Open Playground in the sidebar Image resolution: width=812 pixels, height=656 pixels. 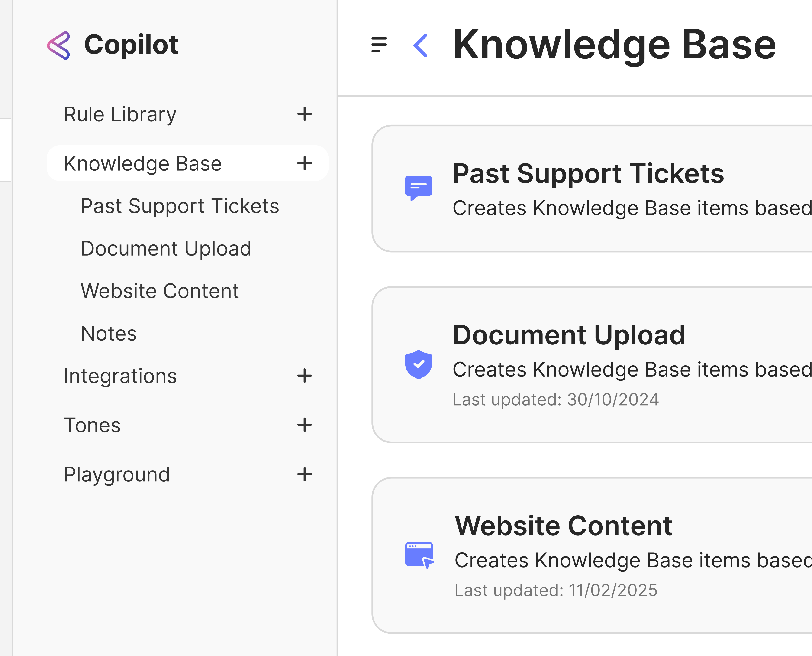click(117, 475)
